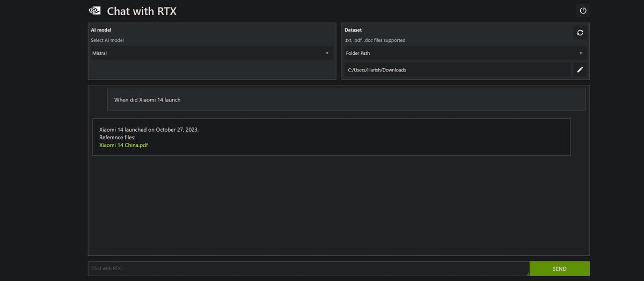Click the 'Xiaomi 14 launched on October 27' answer
The width and height of the screenshot is (644, 281).
click(x=149, y=130)
